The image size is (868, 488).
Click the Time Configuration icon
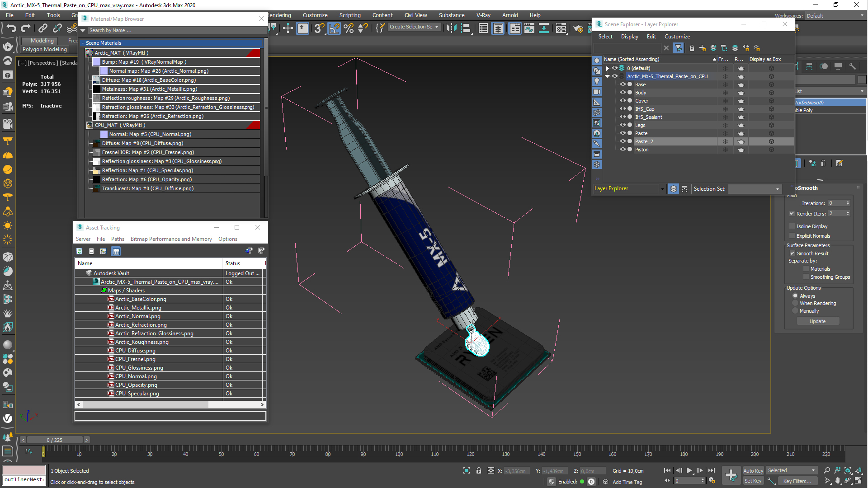coord(712,481)
